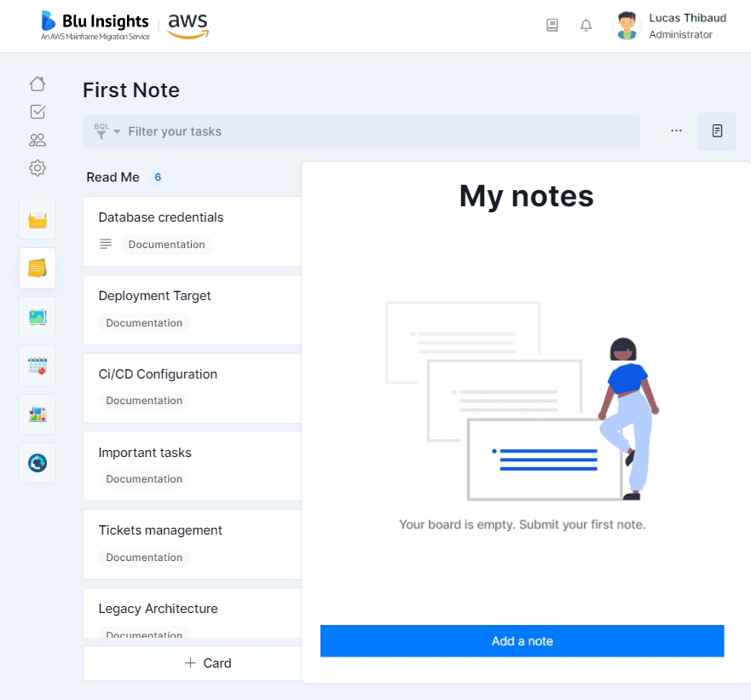Open the checkmark tasks icon in the sidebar
This screenshot has height=700, width=751.
tap(38, 112)
